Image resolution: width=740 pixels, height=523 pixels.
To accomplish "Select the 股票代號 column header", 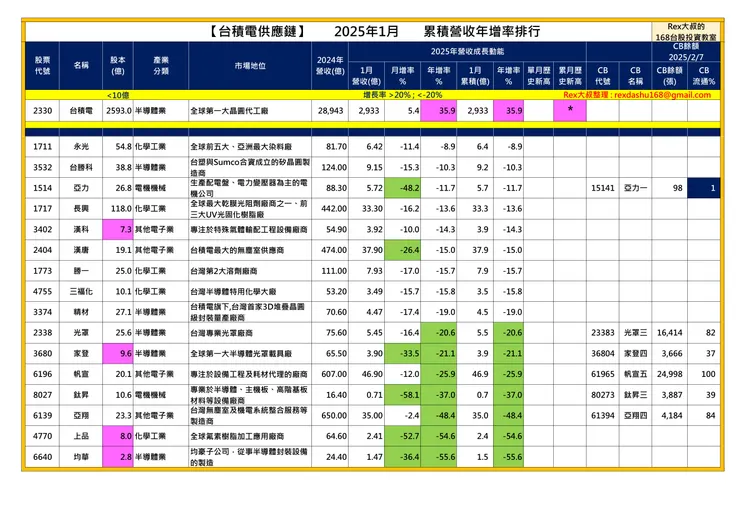I will pos(42,66).
